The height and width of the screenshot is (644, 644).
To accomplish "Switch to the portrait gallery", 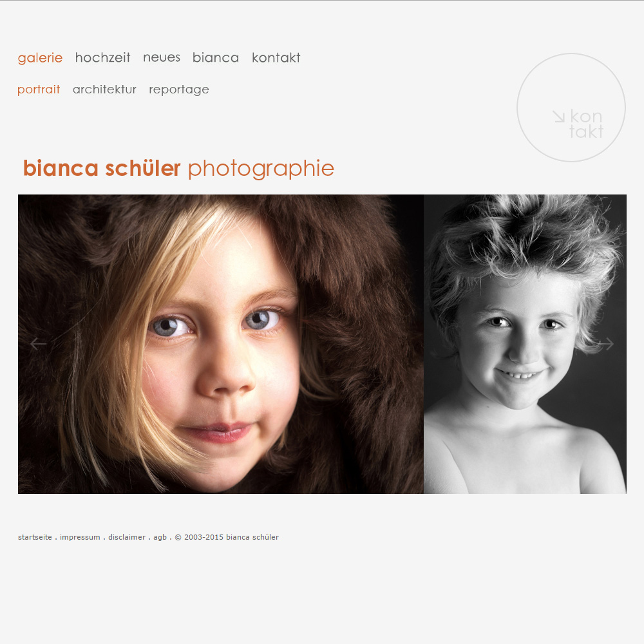I will click(39, 90).
